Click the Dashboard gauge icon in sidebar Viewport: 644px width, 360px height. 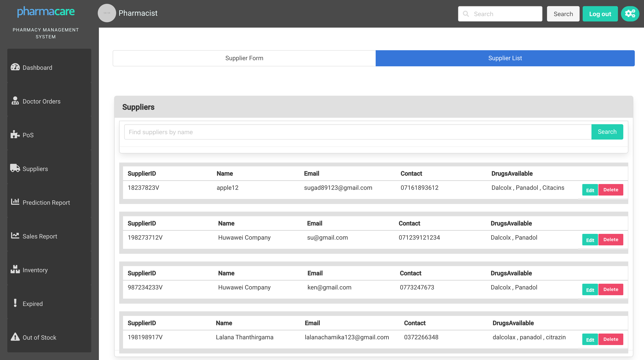click(x=15, y=67)
